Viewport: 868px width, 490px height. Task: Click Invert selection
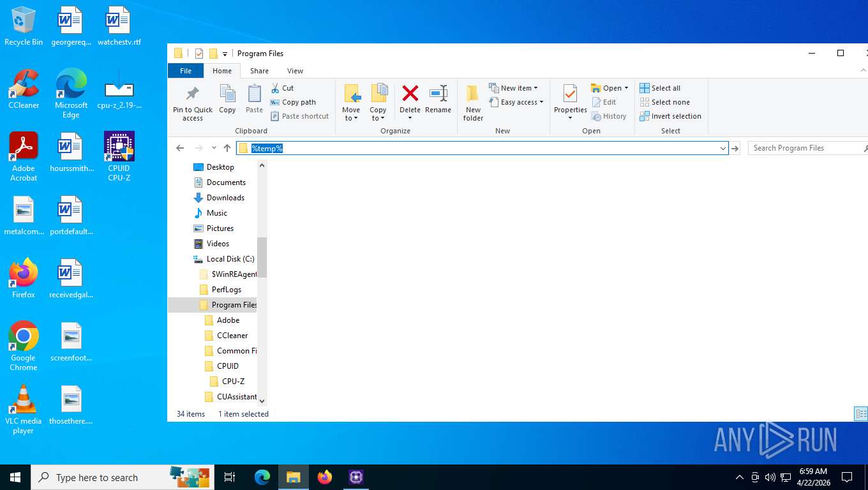point(671,116)
